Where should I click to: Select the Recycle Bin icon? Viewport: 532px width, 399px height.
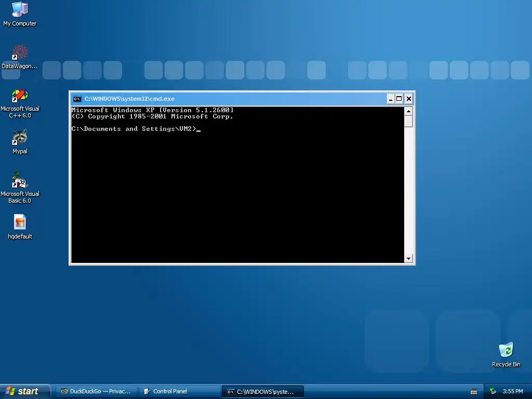506,354
